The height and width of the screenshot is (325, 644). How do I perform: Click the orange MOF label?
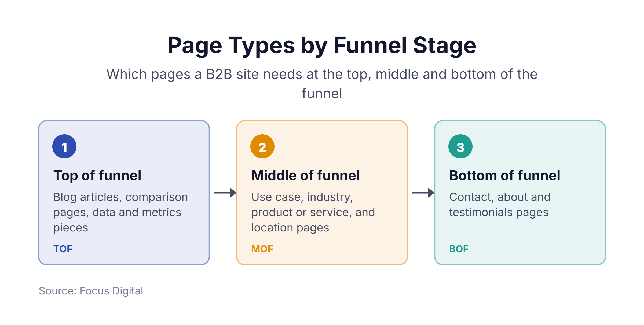click(262, 249)
